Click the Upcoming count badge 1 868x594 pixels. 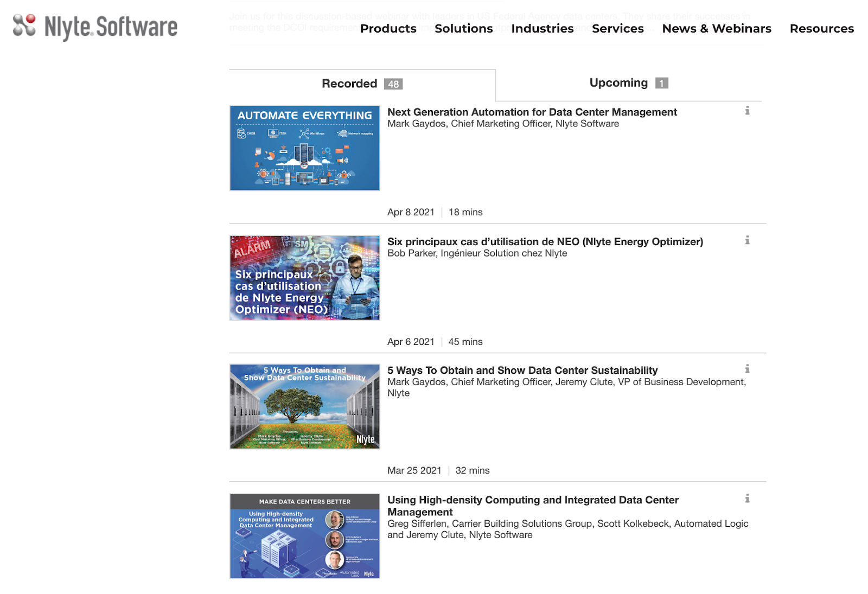pyautogui.click(x=661, y=83)
